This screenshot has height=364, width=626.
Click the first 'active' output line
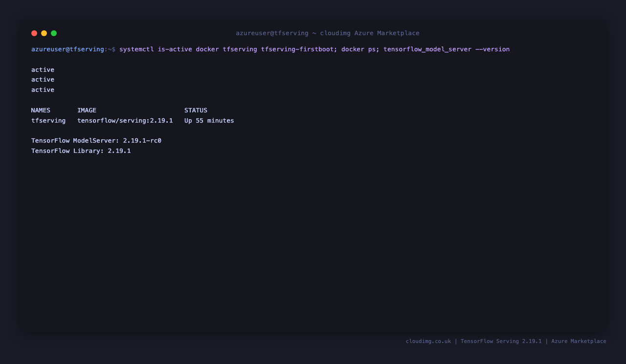coord(43,70)
